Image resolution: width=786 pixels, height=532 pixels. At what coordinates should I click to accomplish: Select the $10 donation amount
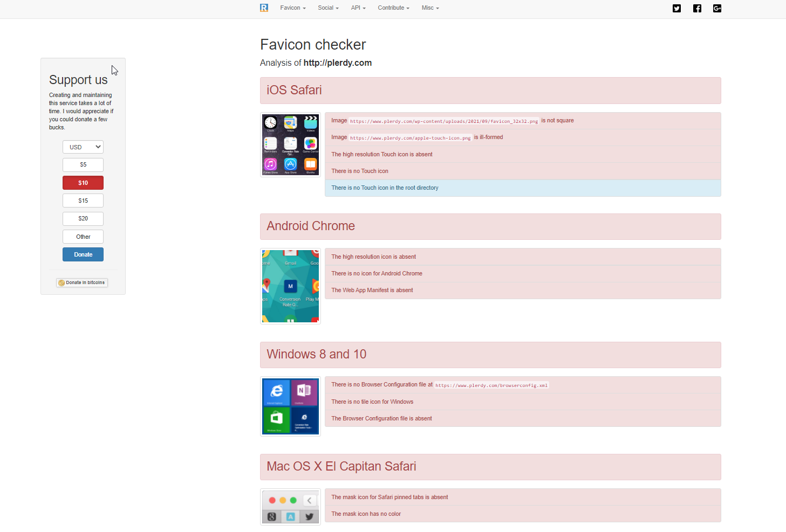tap(83, 183)
